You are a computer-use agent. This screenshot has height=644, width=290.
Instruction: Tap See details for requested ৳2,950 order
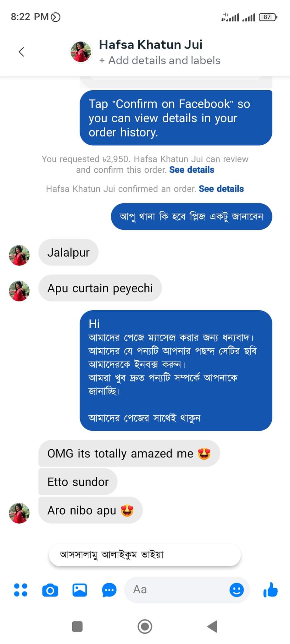[x=192, y=170]
